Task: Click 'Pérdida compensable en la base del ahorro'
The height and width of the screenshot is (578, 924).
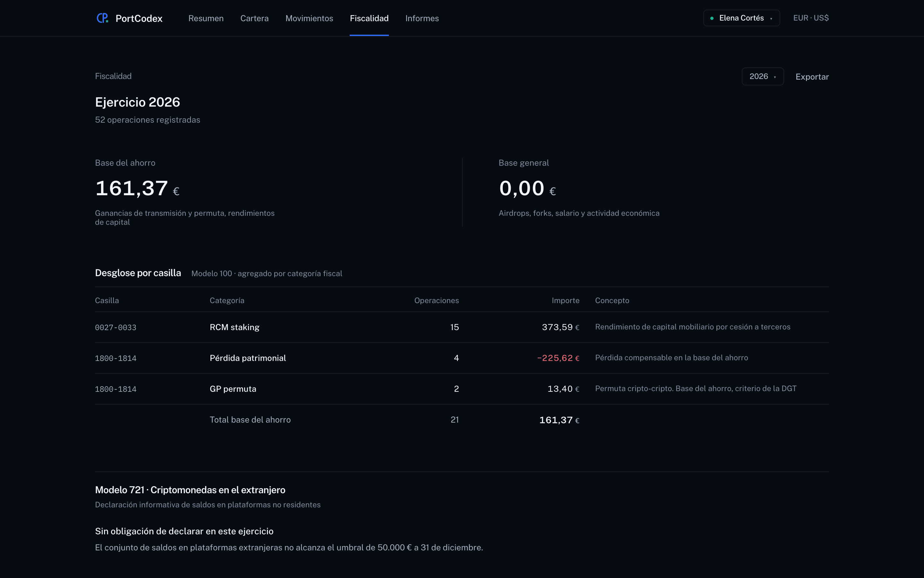Action: 672,358
